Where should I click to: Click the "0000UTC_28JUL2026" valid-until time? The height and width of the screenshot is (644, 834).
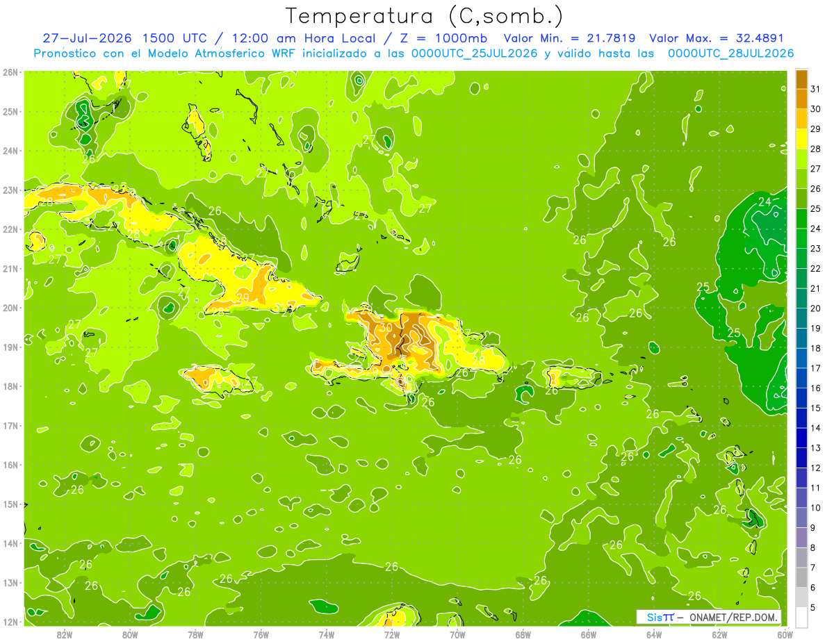pyautogui.click(x=731, y=53)
